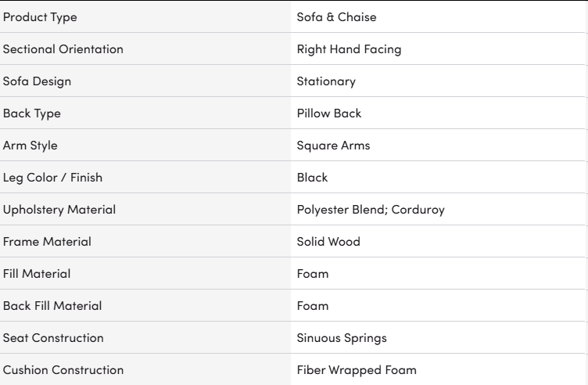Select Leg Color / Finish label
The image size is (588, 385).
pyautogui.click(x=52, y=178)
